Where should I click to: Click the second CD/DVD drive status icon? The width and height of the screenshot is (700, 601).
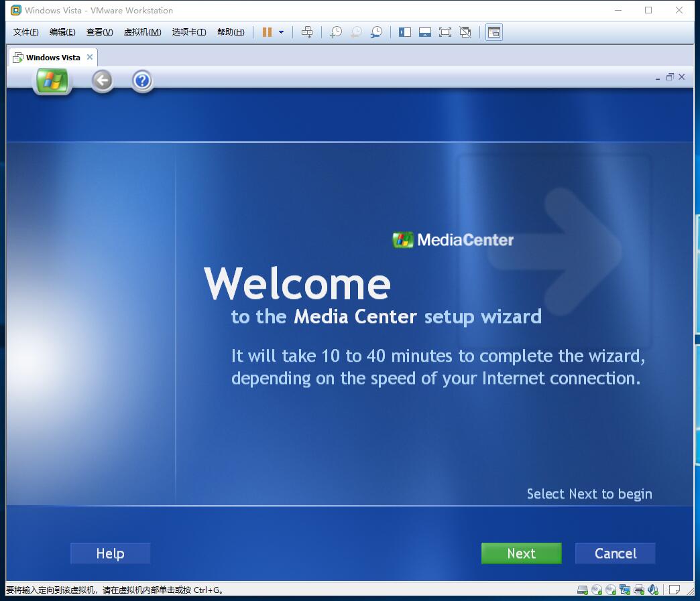[611, 590]
